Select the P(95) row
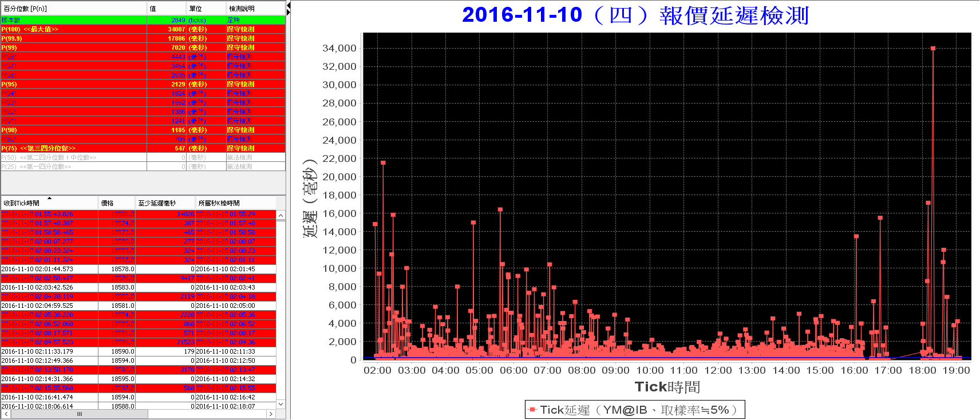 click(143, 84)
